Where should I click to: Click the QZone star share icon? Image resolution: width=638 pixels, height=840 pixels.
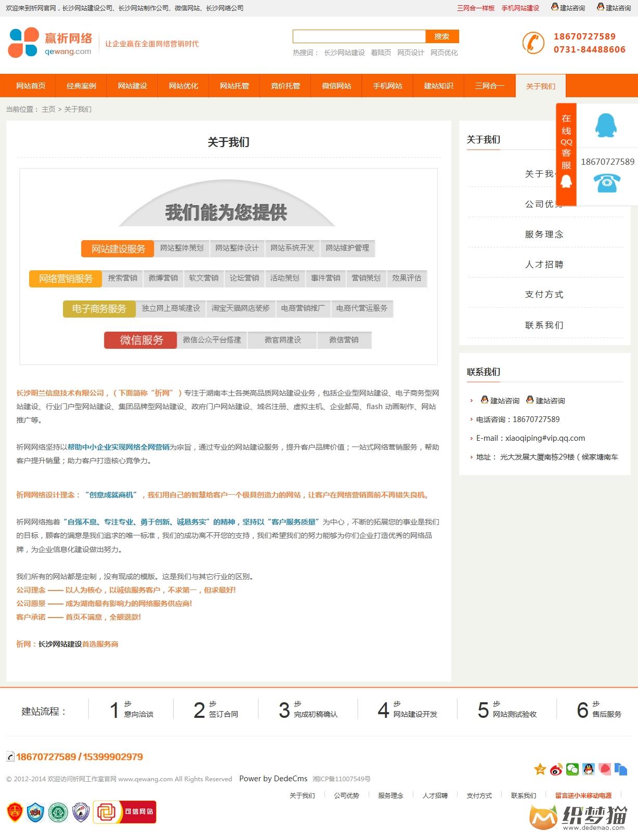[x=540, y=769]
